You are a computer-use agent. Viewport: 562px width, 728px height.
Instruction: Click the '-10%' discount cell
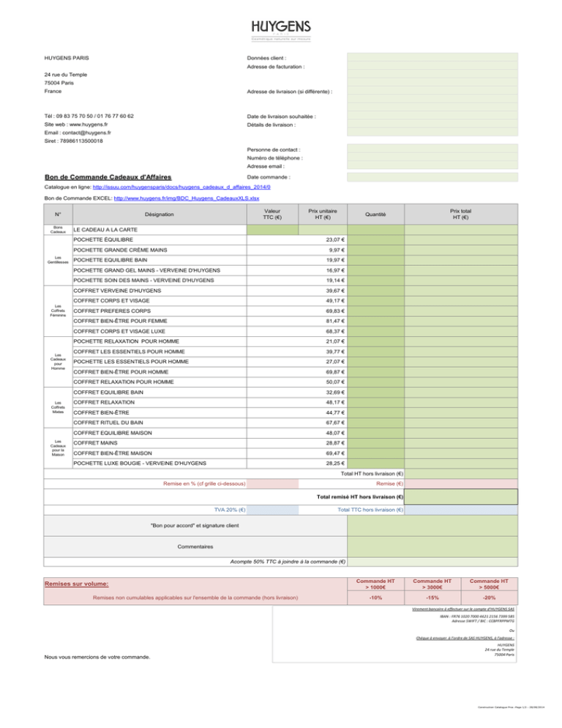375,598
